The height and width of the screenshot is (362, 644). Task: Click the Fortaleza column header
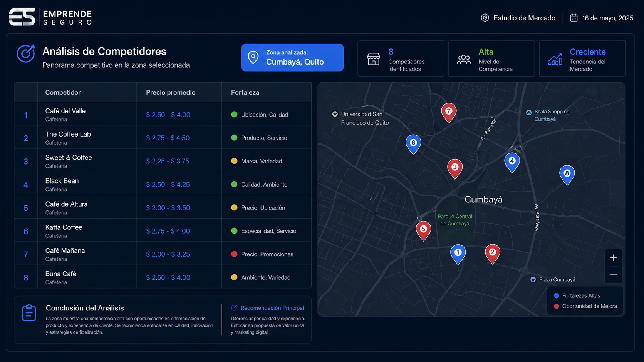coord(245,92)
